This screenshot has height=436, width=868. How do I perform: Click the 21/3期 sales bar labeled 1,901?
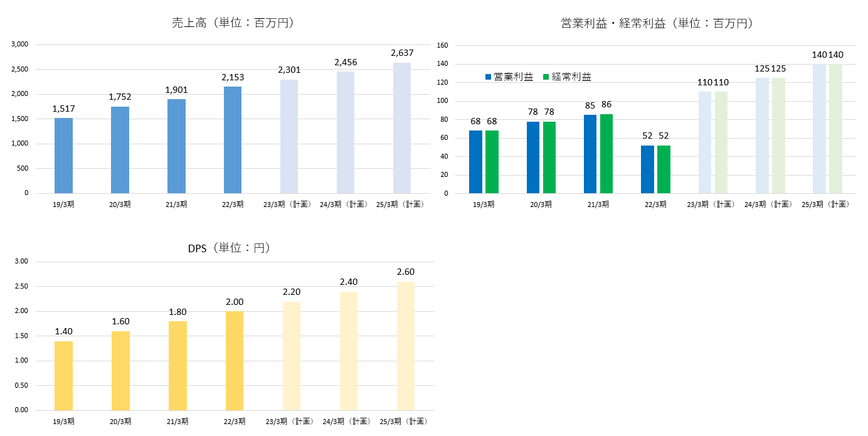(x=176, y=146)
